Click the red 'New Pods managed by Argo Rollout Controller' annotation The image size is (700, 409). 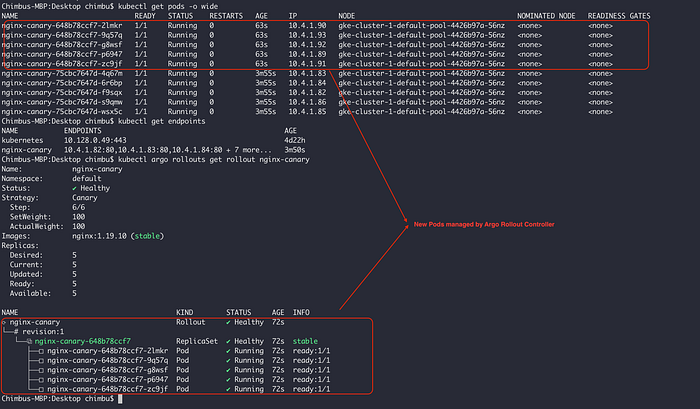point(484,224)
